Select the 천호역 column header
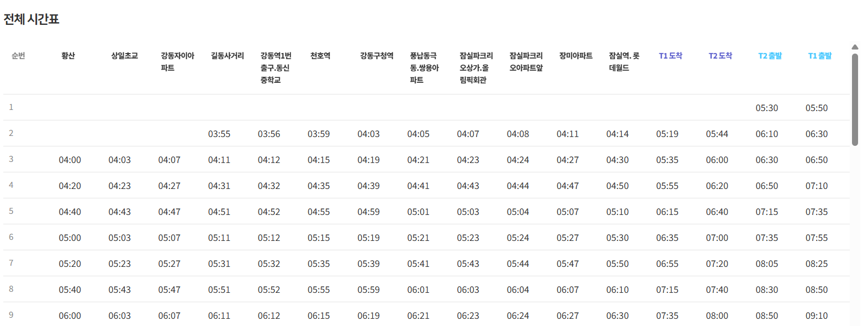868x326 pixels. coord(320,56)
